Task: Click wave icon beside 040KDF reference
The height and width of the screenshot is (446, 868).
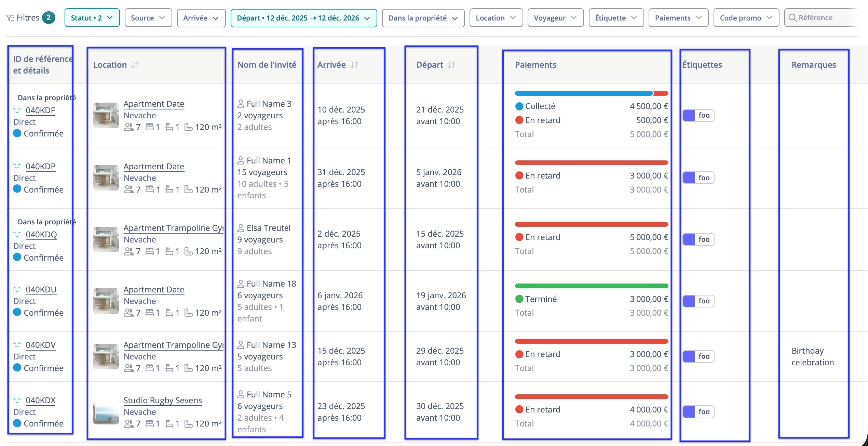Action: tap(17, 110)
